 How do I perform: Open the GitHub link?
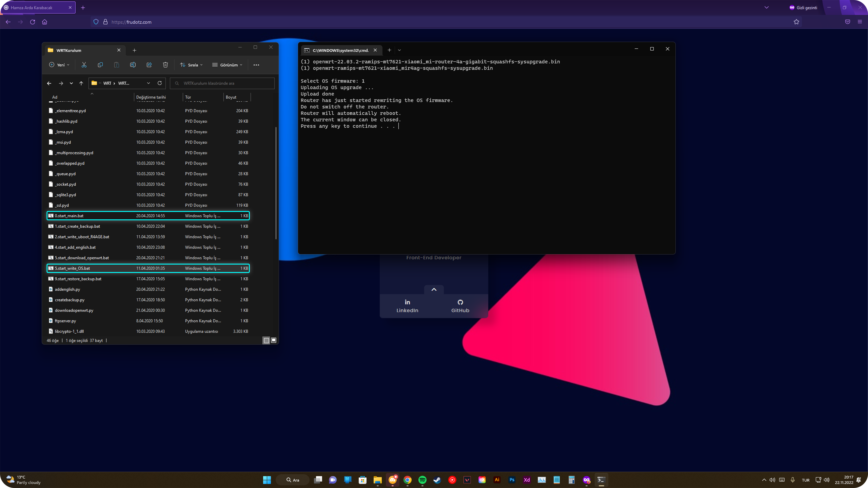point(460,306)
